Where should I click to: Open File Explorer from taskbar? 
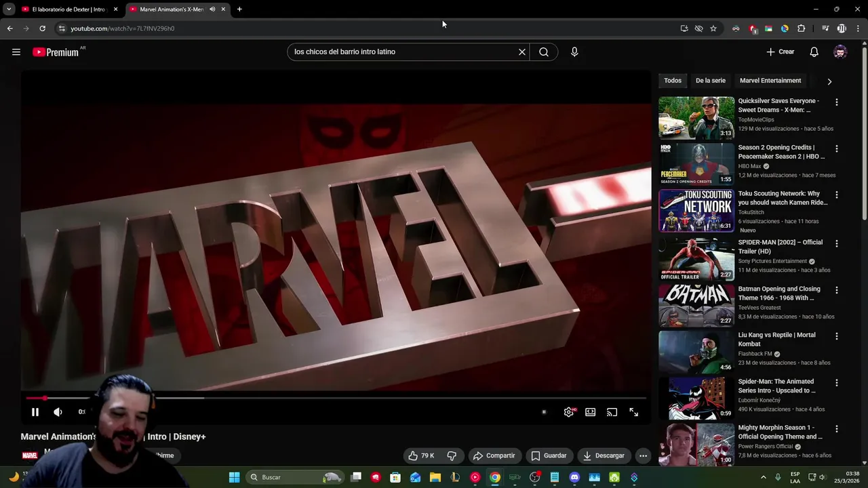pos(435,477)
